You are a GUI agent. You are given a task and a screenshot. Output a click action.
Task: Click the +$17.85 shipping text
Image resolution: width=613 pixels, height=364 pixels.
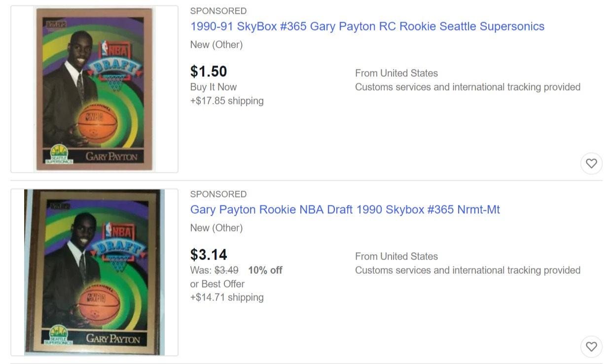(x=227, y=101)
